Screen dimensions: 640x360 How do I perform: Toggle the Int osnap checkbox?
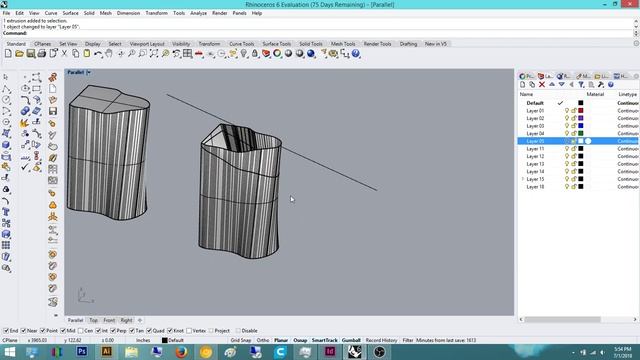pyautogui.click(x=98, y=331)
